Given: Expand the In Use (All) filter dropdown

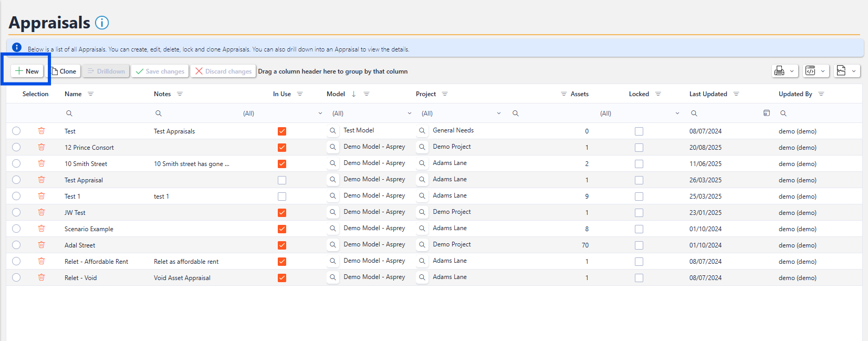Looking at the screenshot, I should pyautogui.click(x=320, y=113).
